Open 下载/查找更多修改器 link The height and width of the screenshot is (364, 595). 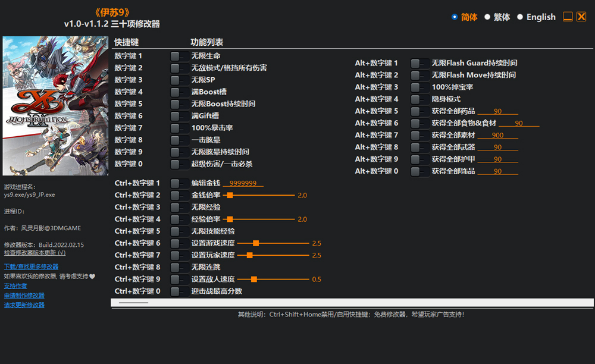(31, 266)
